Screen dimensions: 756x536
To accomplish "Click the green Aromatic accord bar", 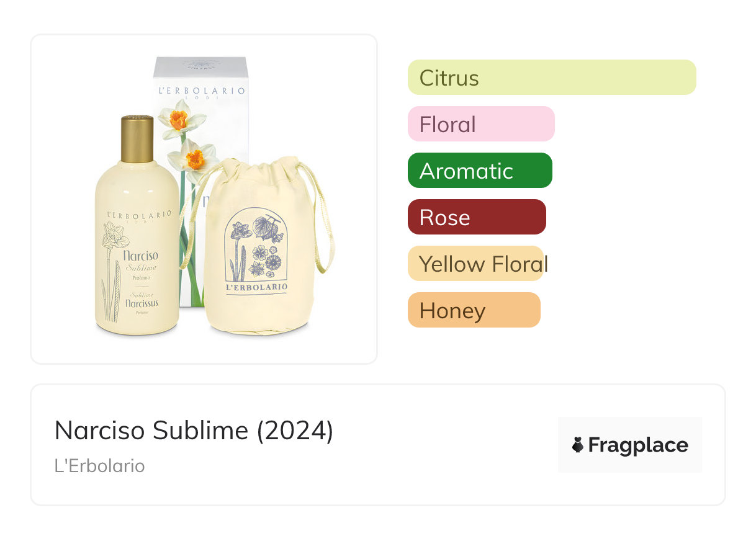I will point(479,171).
